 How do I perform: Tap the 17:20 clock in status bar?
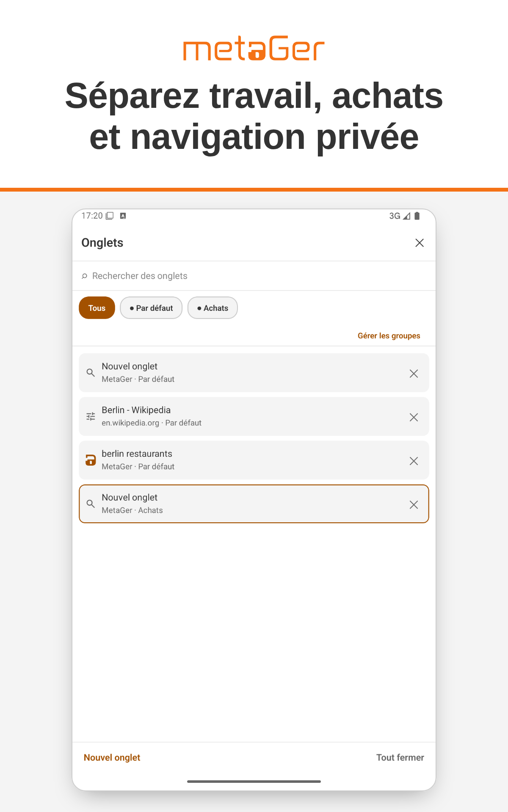click(92, 216)
